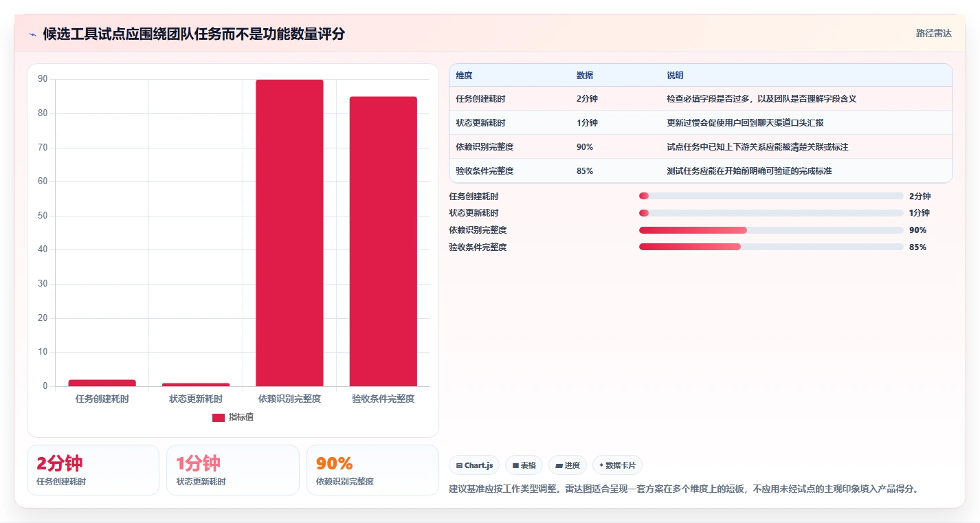
Task: Select the 表格 tag chip
Action: pos(524,465)
